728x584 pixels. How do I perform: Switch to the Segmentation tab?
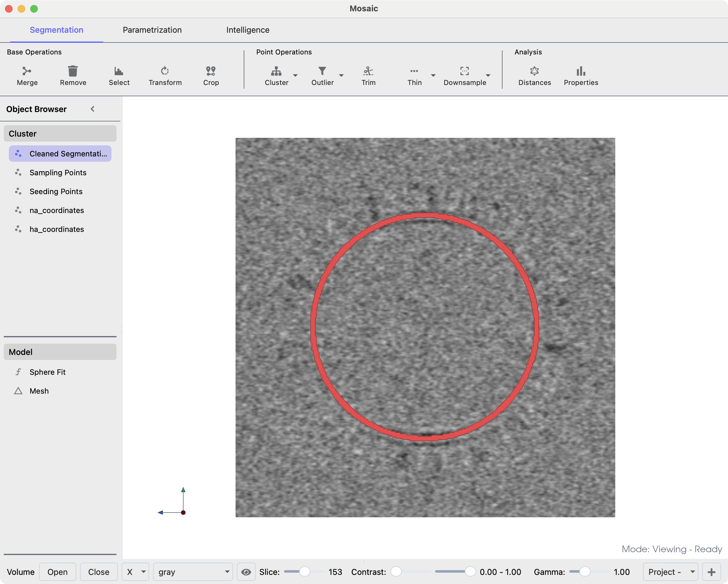(x=56, y=30)
